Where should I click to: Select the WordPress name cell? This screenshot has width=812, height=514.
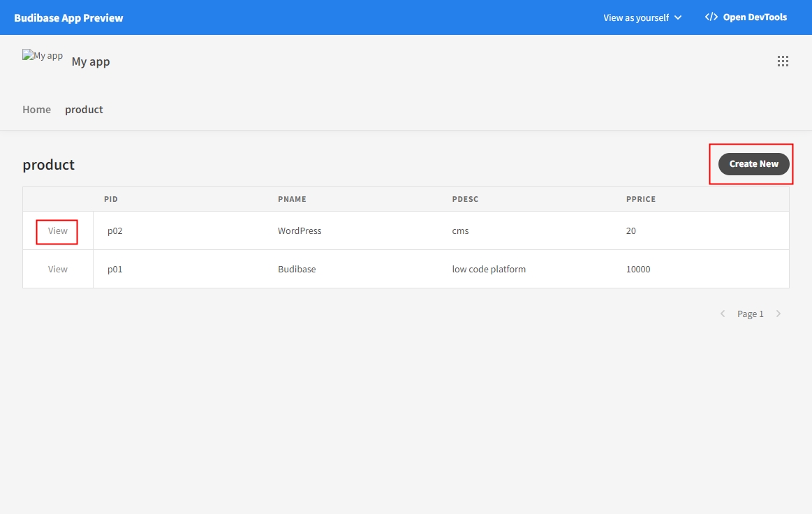point(300,231)
